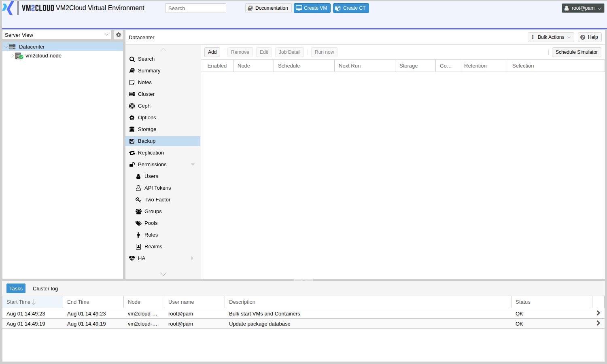Switch to the Tasks tab
Screen dimensions: 607x364
pyautogui.click(x=16, y=288)
